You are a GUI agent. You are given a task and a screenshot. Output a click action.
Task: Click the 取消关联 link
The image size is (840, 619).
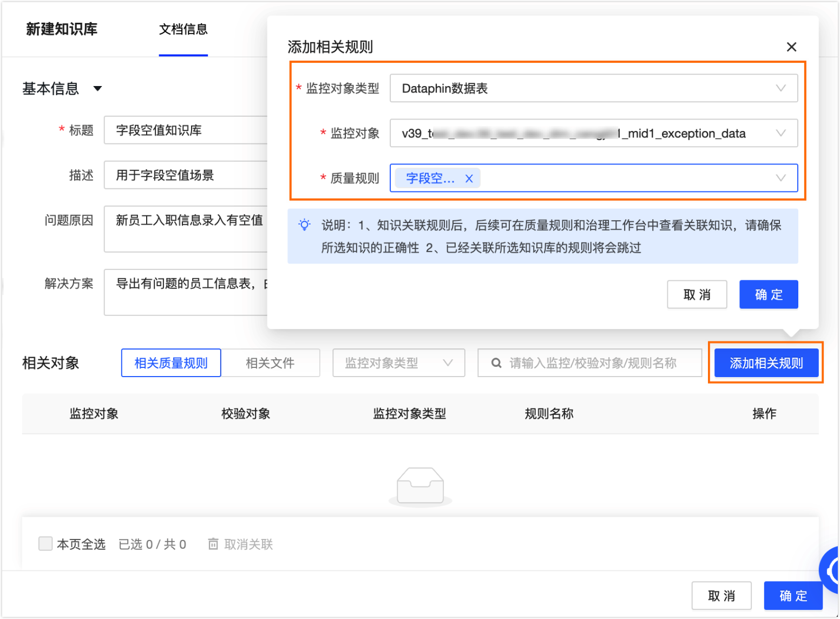click(x=248, y=544)
